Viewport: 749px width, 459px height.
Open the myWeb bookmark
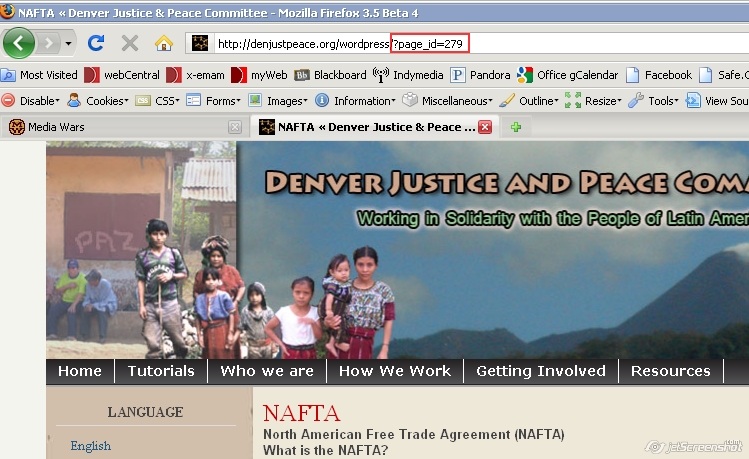coord(259,75)
